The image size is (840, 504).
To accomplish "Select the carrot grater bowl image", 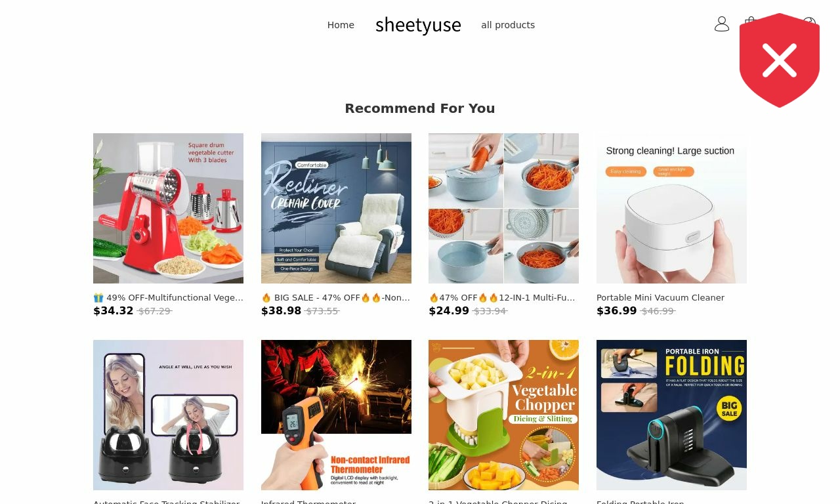I will (x=503, y=208).
